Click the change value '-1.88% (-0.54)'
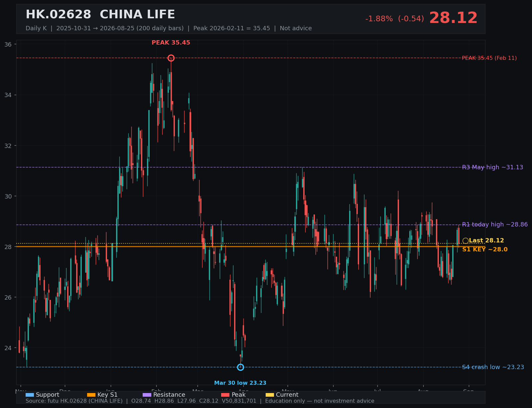This screenshot has height=408, width=532. pyautogui.click(x=395, y=19)
